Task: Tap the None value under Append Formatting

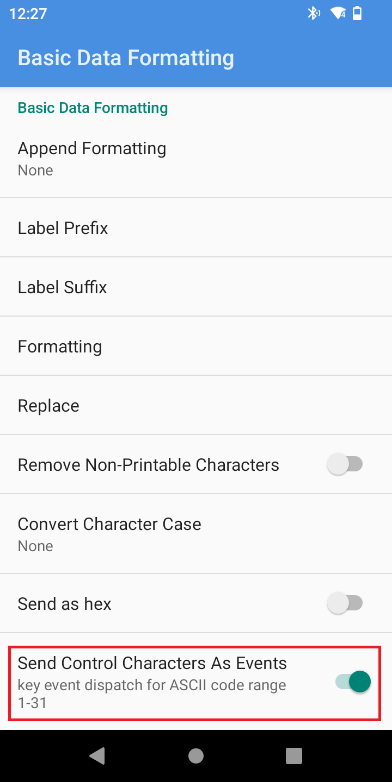Action: 35,171
